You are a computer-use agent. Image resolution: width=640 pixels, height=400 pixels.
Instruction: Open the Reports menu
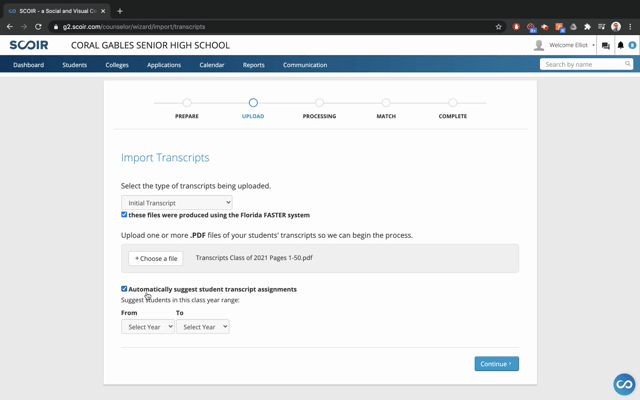(x=253, y=64)
